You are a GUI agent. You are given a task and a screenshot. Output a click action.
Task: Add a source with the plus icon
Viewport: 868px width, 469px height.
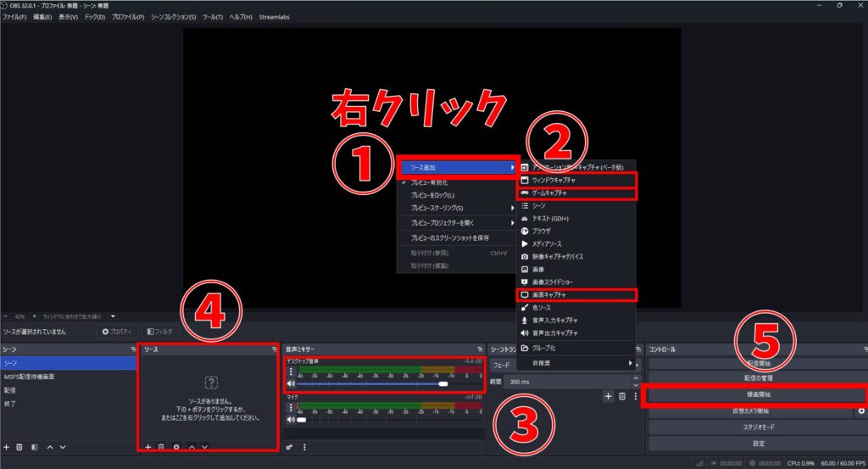pos(147,447)
